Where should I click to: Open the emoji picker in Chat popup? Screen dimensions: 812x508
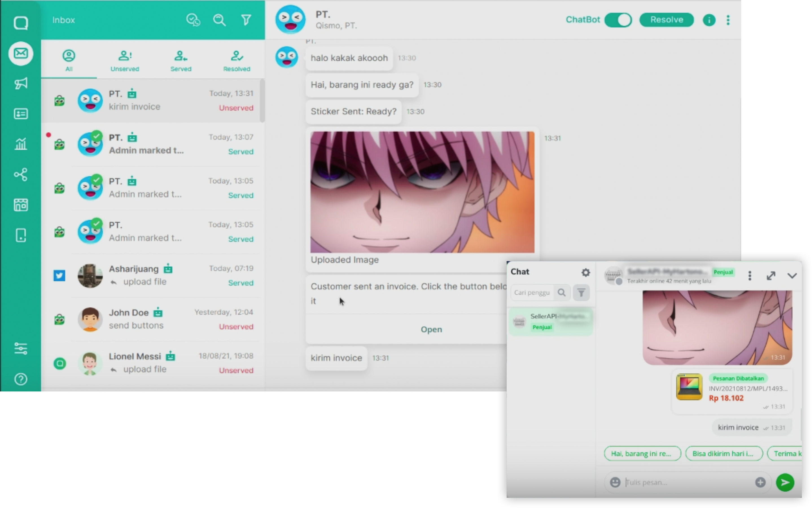[615, 483]
